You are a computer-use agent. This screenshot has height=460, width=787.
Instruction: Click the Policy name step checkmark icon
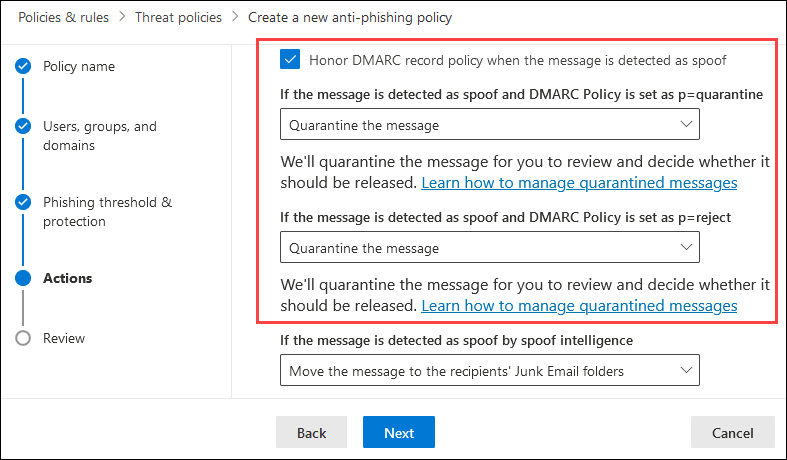point(23,67)
